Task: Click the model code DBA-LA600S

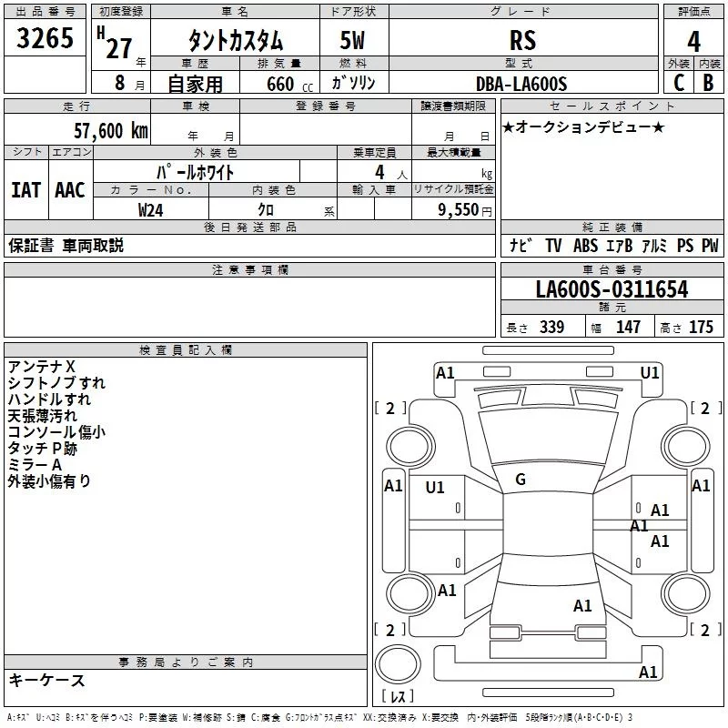Action: point(521,84)
